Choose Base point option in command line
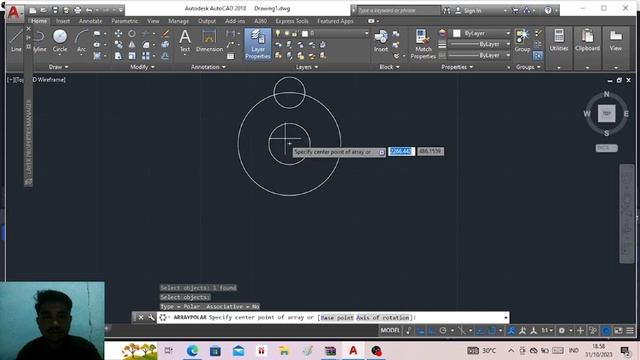Image resolution: width=640 pixels, height=360 pixels. 337,318
